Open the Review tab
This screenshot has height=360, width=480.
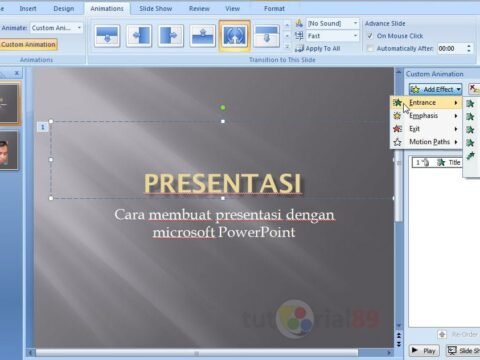click(x=199, y=9)
